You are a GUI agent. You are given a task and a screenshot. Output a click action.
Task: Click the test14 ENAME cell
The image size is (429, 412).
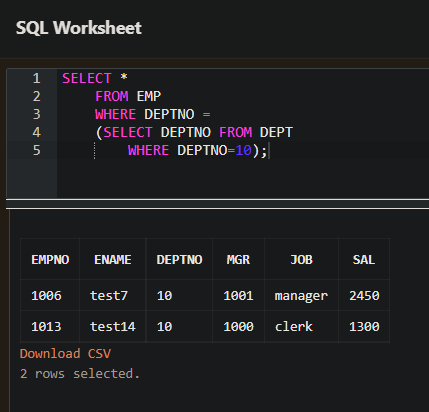coord(113,326)
